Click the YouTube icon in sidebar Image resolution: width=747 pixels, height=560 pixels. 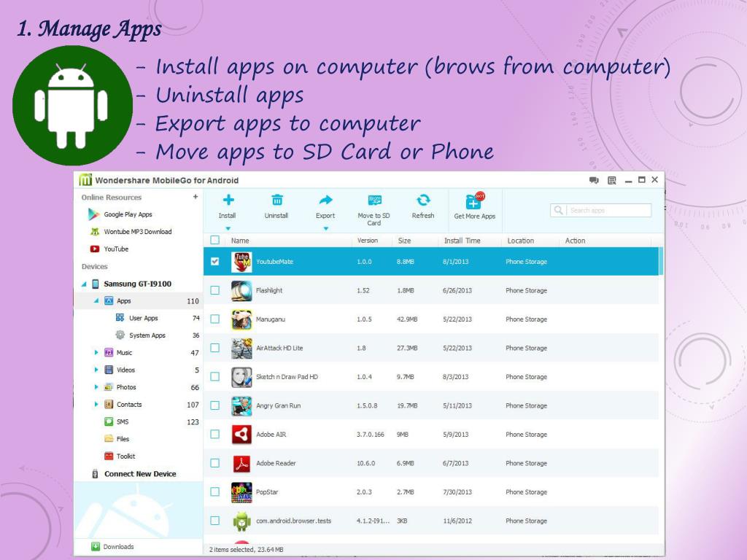point(94,249)
